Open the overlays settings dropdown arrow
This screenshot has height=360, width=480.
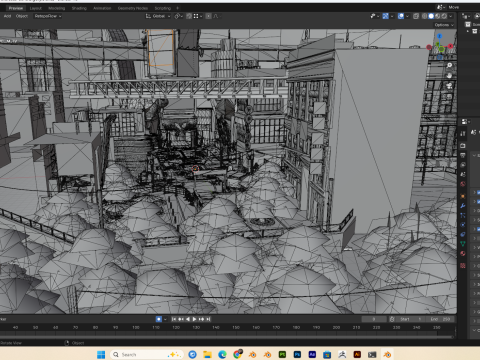[407, 16]
